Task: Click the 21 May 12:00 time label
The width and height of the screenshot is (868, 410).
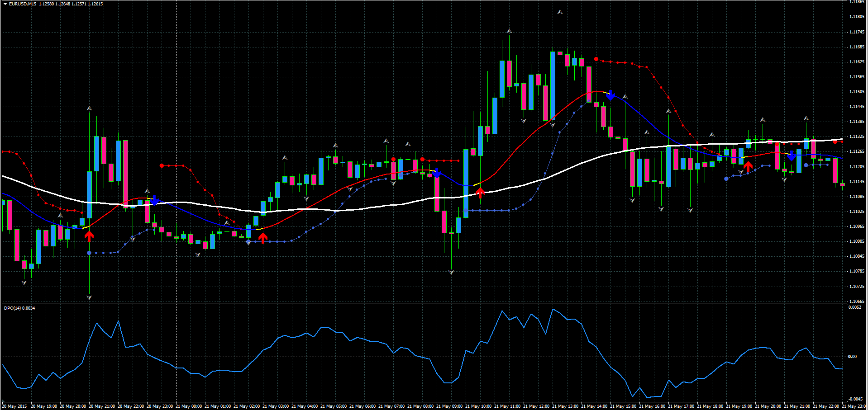Action: click(536, 406)
